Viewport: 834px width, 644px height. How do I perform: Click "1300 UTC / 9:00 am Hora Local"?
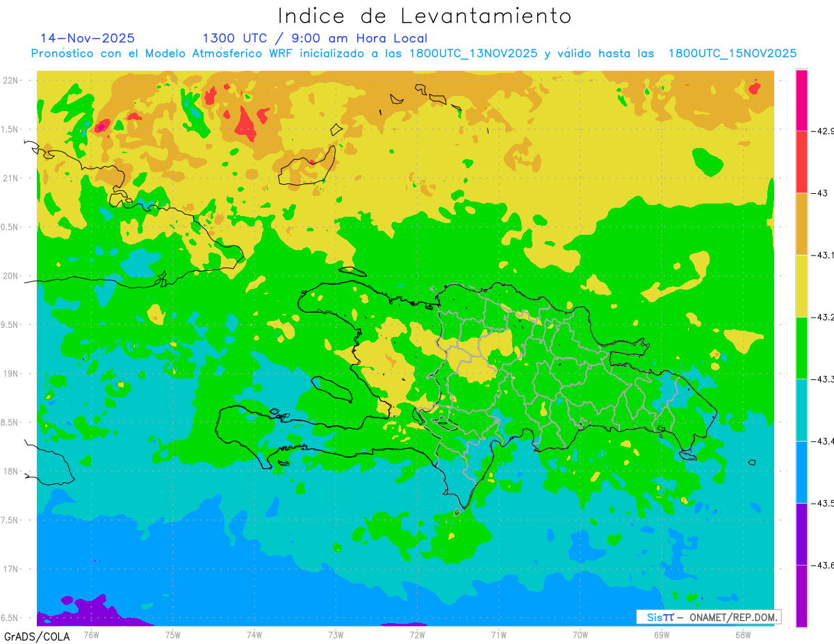coord(315,38)
